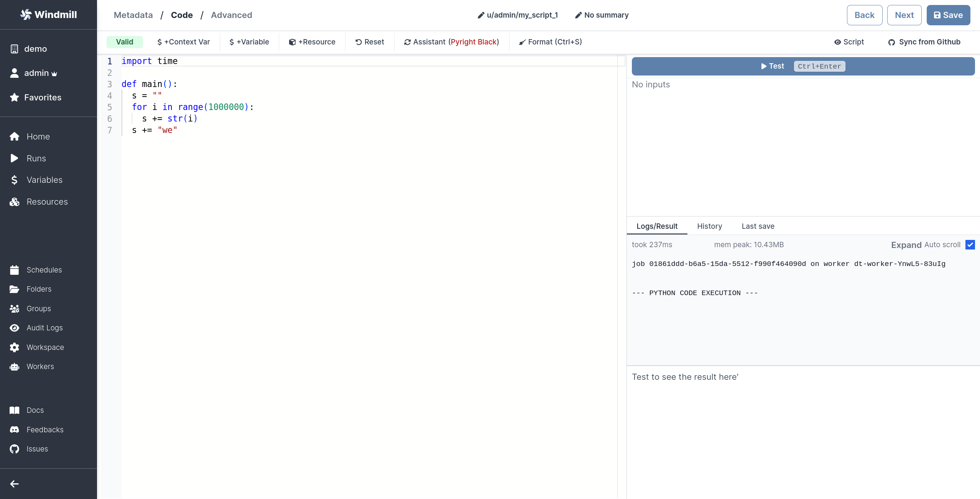Click the green Valid status badge
The height and width of the screenshot is (499, 980).
point(124,42)
